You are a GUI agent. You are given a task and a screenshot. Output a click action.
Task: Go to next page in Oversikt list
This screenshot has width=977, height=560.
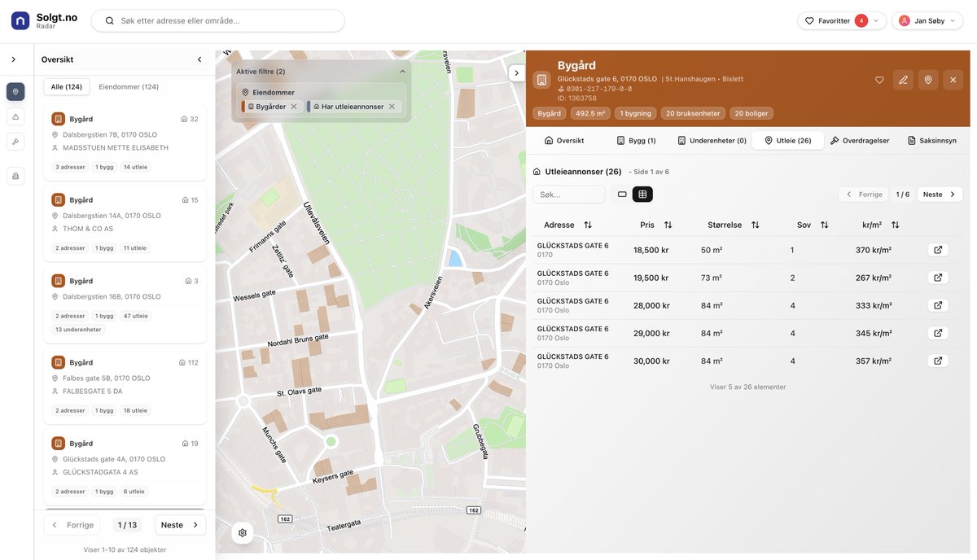180,525
